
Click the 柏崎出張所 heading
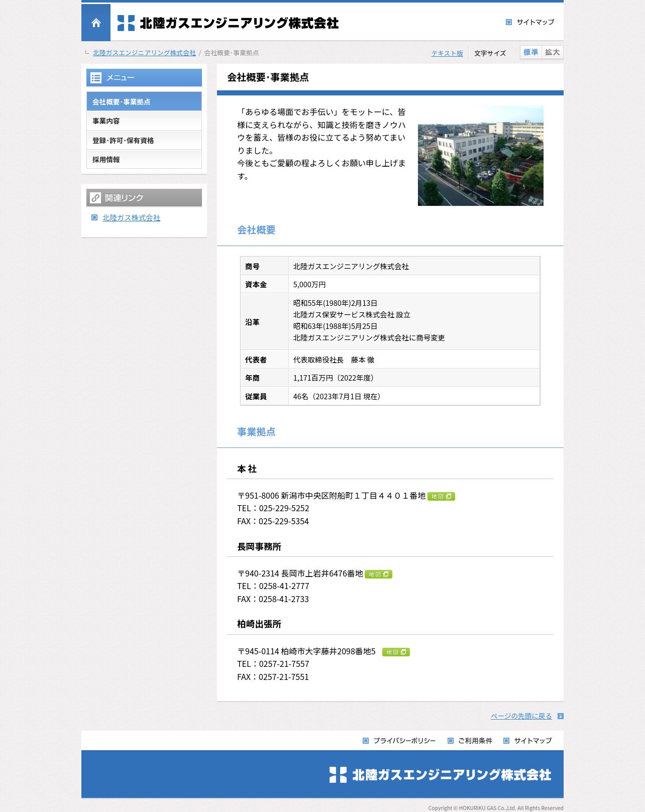pyautogui.click(x=259, y=624)
